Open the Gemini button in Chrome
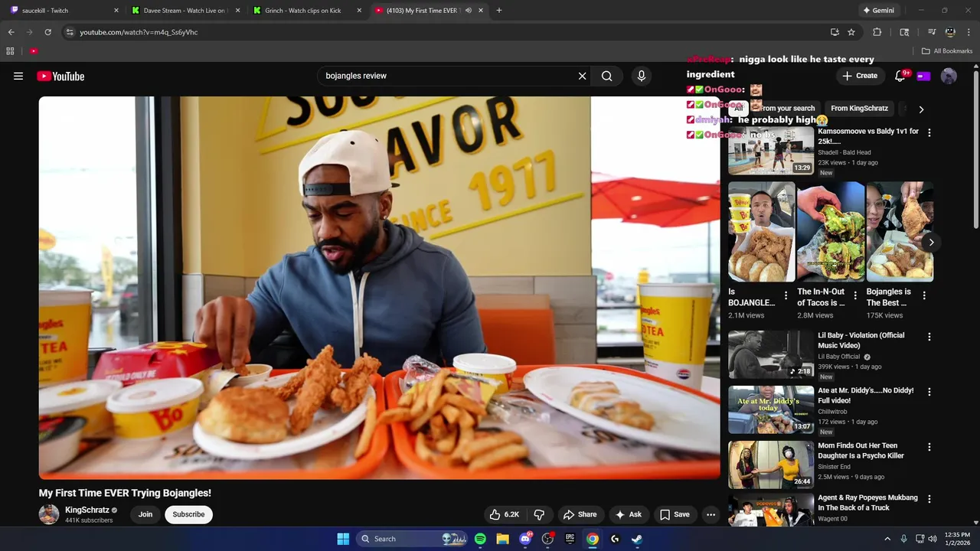Viewport: 980px width, 551px height. pos(878,11)
